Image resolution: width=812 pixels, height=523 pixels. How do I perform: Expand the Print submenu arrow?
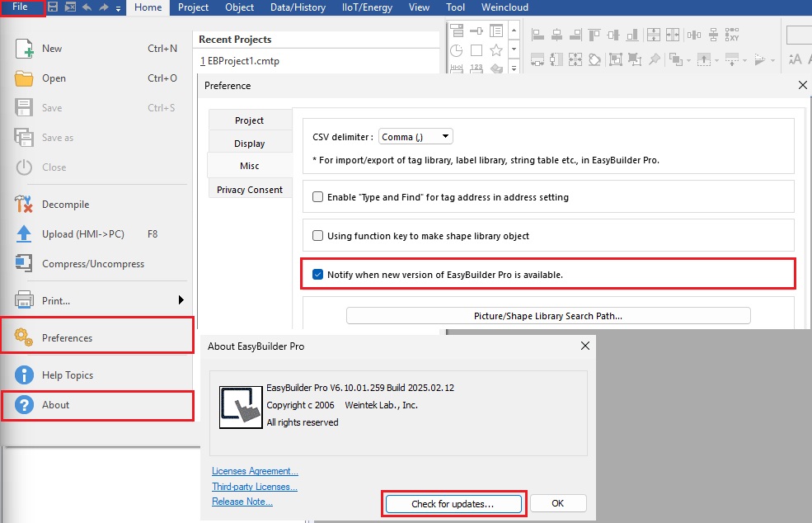[x=181, y=300]
